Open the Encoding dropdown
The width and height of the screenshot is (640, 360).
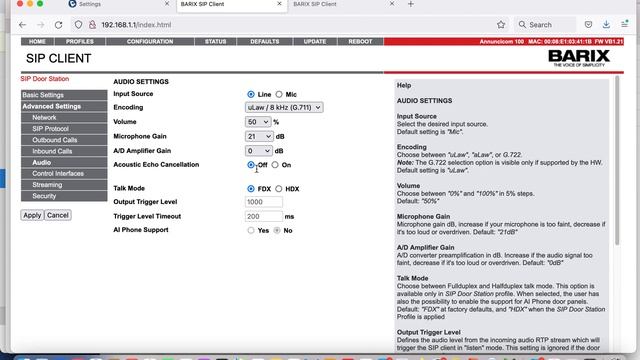pos(284,107)
